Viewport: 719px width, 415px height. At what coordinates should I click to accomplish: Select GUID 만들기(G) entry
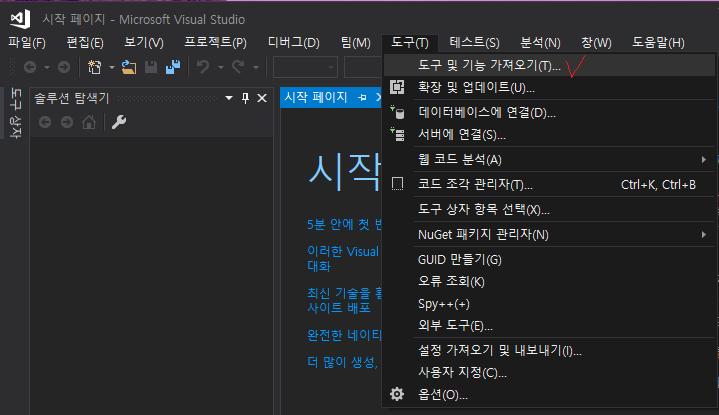pyautogui.click(x=549, y=260)
